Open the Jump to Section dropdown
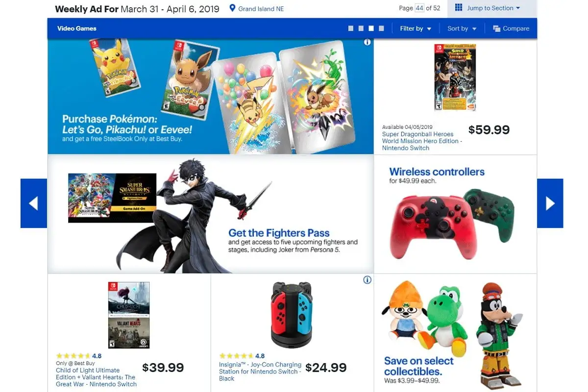Image resolution: width=588 pixels, height=392 pixels. tap(487, 8)
